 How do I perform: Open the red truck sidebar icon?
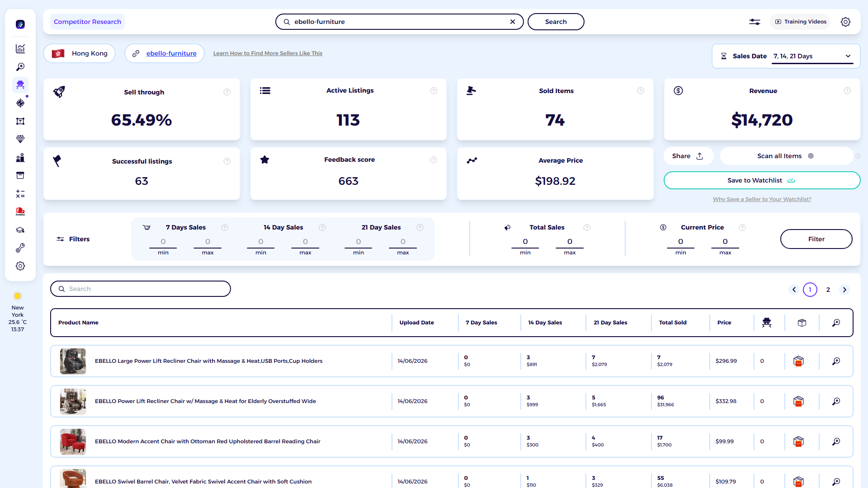click(20, 211)
